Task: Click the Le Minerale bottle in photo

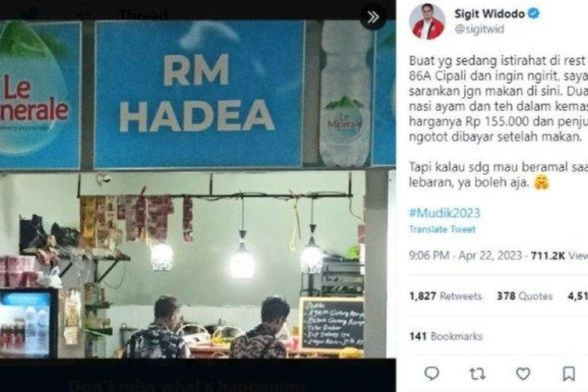Action: tap(343, 94)
